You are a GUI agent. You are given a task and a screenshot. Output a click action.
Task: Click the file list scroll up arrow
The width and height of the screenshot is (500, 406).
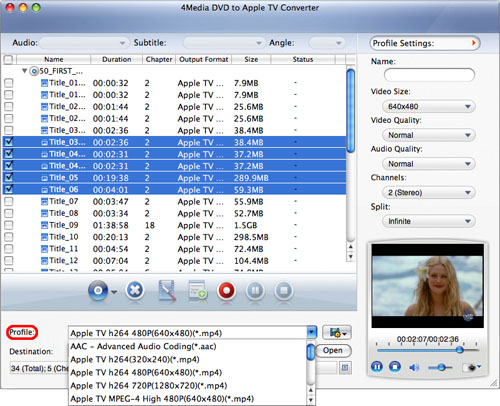[350, 247]
